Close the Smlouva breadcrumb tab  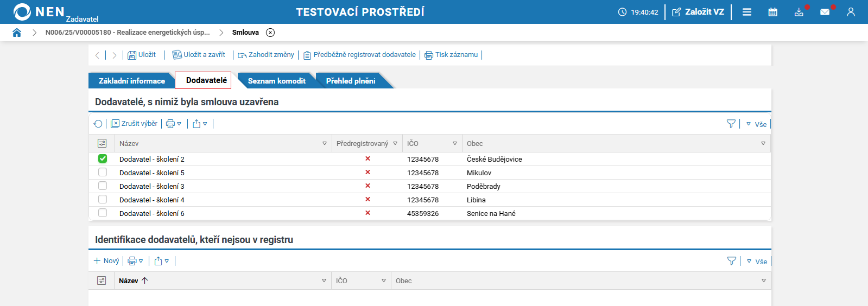coord(270,33)
